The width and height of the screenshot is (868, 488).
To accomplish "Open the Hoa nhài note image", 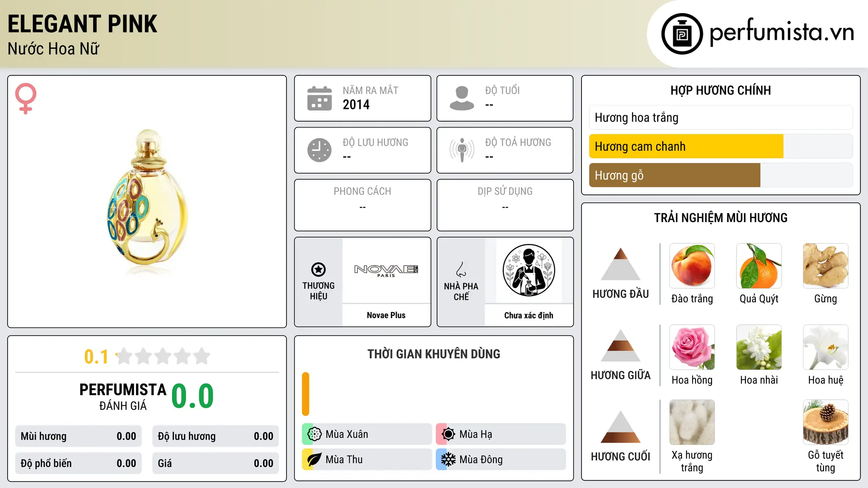I will pyautogui.click(x=759, y=347).
